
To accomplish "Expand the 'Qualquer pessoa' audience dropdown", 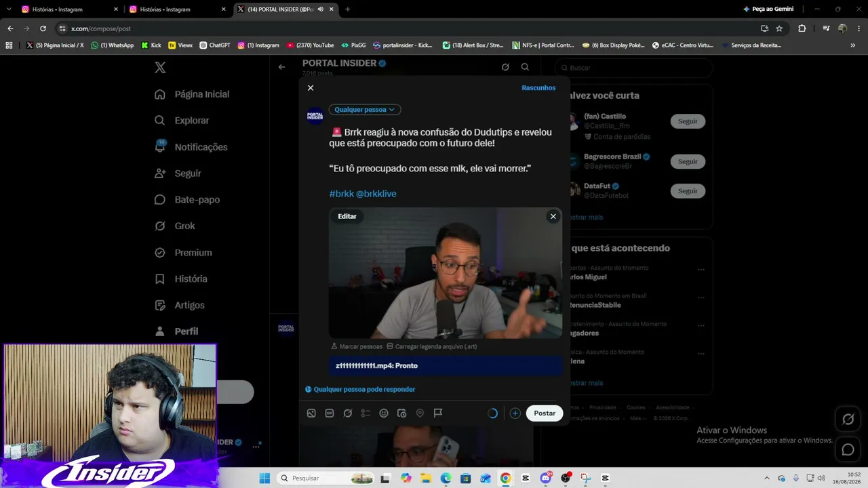I will [365, 110].
